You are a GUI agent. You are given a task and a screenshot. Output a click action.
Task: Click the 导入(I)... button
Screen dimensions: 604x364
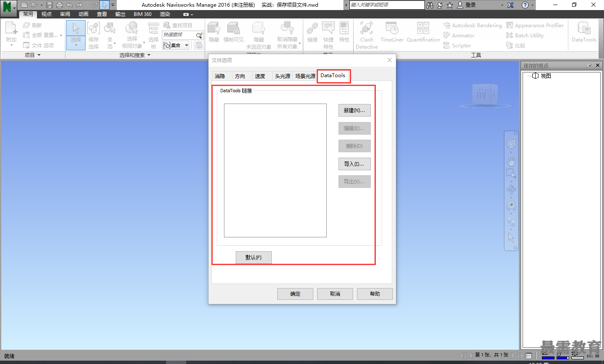coord(354,164)
